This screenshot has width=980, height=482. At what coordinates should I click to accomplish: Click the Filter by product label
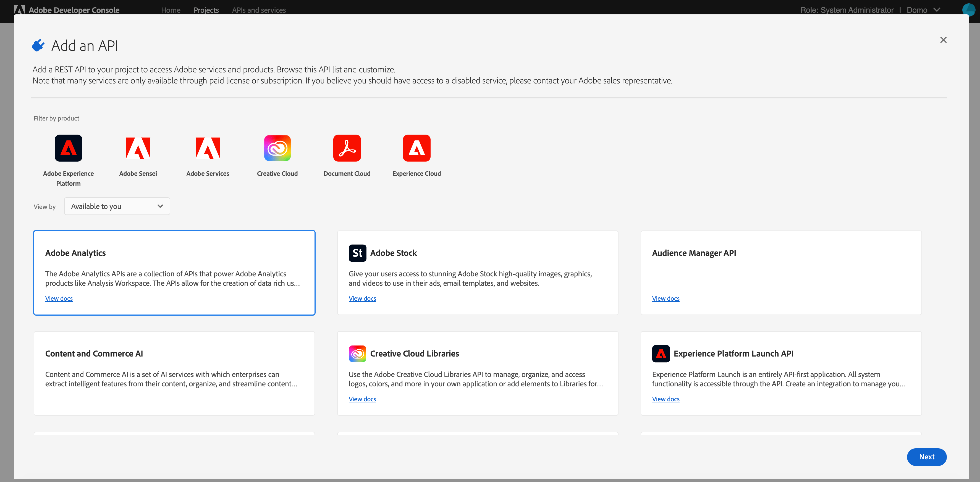pos(56,118)
